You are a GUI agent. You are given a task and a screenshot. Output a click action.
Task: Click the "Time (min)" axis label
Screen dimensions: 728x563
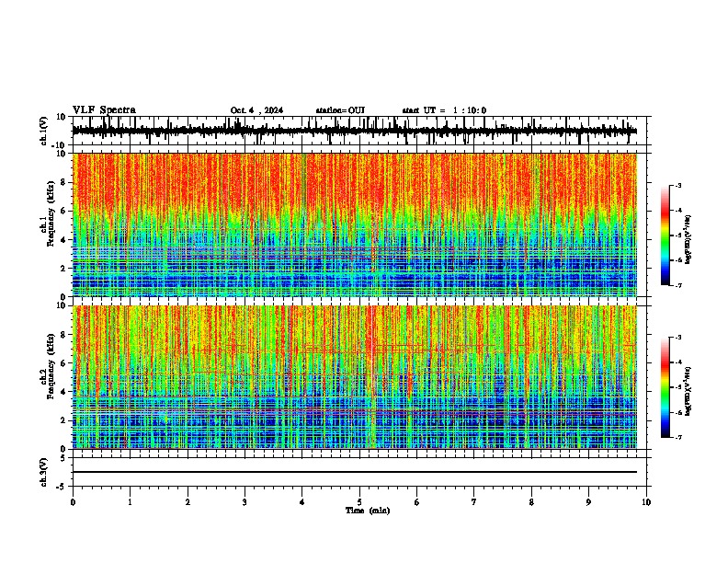click(368, 511)
